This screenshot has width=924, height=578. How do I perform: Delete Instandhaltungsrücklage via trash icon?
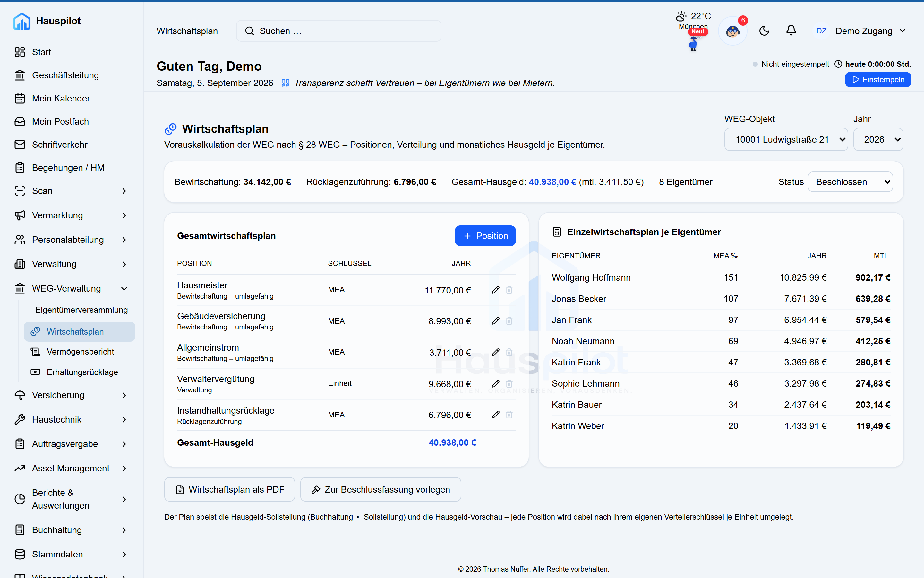[509, 415]
